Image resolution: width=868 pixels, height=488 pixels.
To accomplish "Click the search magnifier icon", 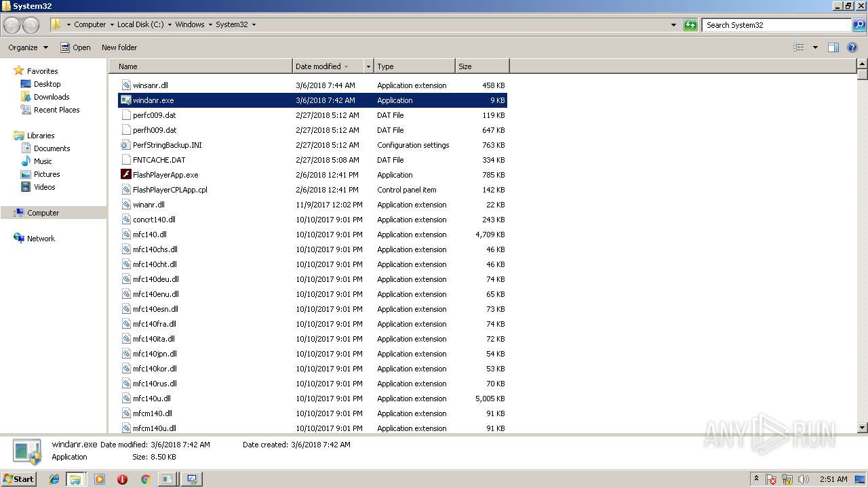I will click(859, 25).
